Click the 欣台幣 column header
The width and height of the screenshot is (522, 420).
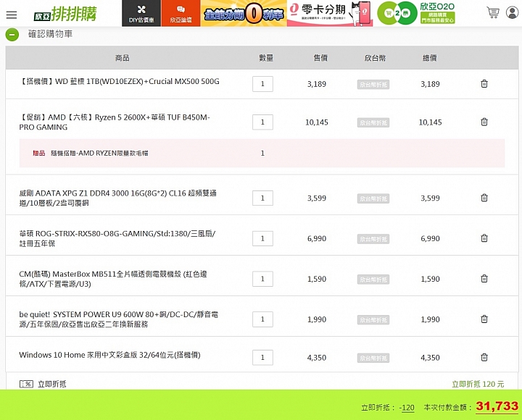[376, 58]
